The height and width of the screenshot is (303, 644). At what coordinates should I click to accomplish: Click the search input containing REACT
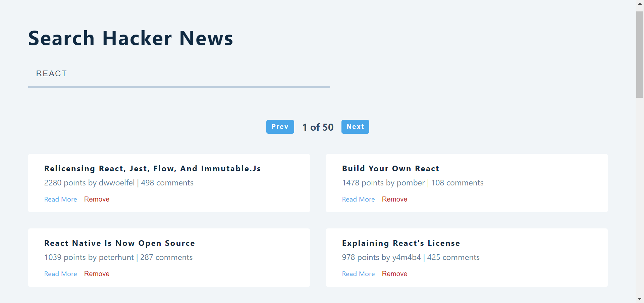point(179,74)
